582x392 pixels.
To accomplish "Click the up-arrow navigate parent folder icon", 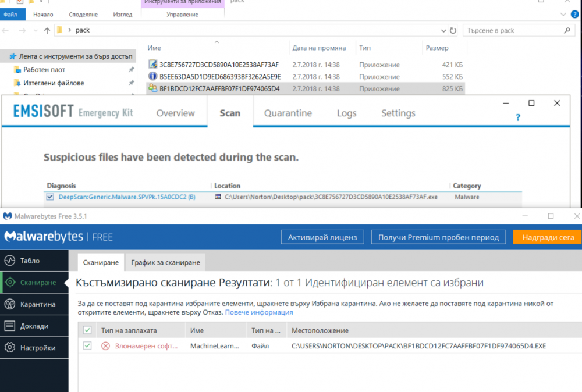I will tap(47, 30).
